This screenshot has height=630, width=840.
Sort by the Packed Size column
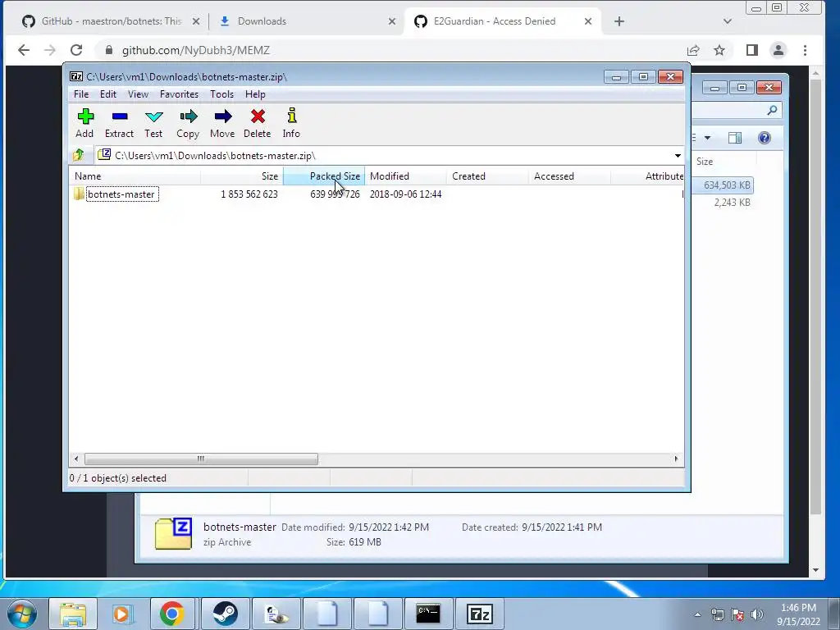click(323, 176)
